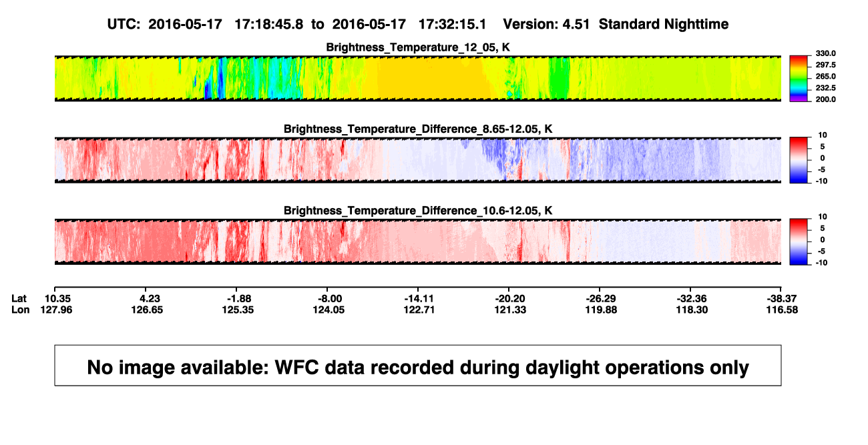
Task: Click the '-10' label on 10.6-12.05 scale
Action: pyautogui.click(x=821, y=263)
